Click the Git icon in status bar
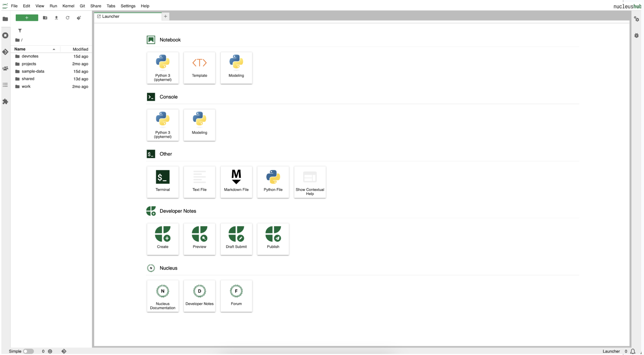The width and height of the screenshot is (644, 355). click(64, 351)
